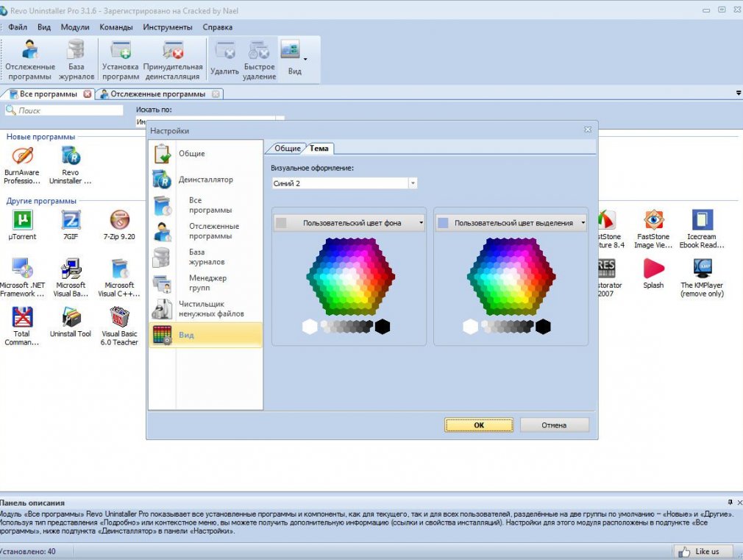Confirm settings with OK button
Screen dimensions: 743x560
point(479,425)
